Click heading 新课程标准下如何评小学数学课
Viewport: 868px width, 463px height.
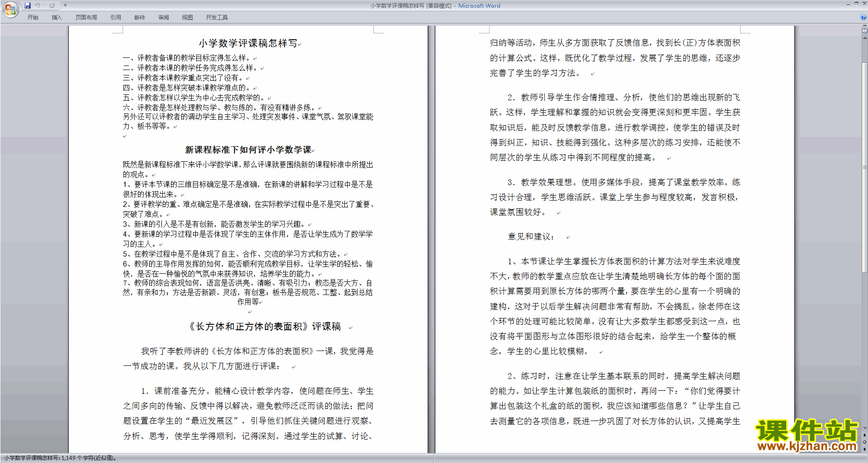tap(248, 150)
